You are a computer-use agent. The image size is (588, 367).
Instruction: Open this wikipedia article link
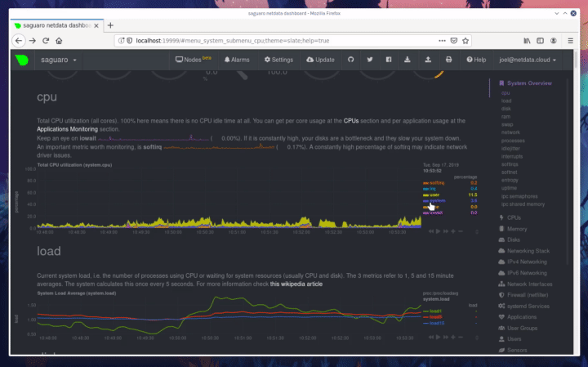(296, 284)
